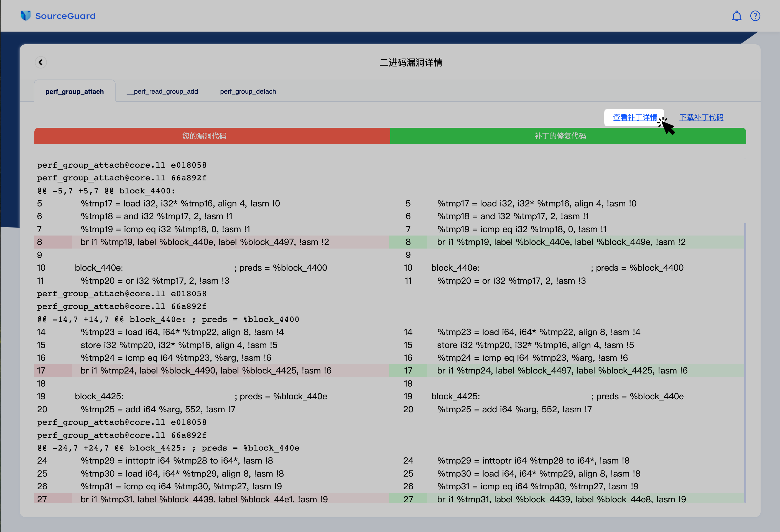Click green highlighted line 17 on right

click(562, 370)
